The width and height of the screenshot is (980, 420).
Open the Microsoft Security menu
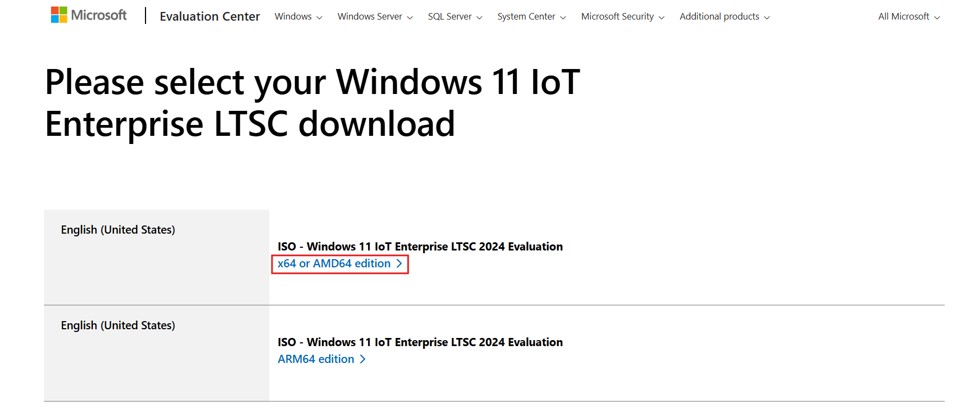pyautogui.click(x=617, y=17)
